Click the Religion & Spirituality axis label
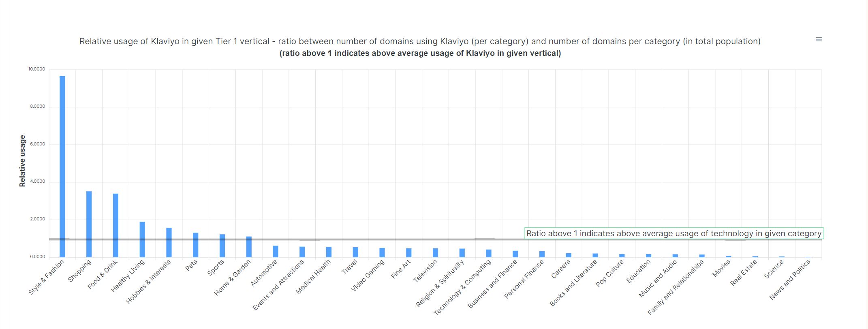This screenshot has height=329, width=868. [x=440, y=283]
